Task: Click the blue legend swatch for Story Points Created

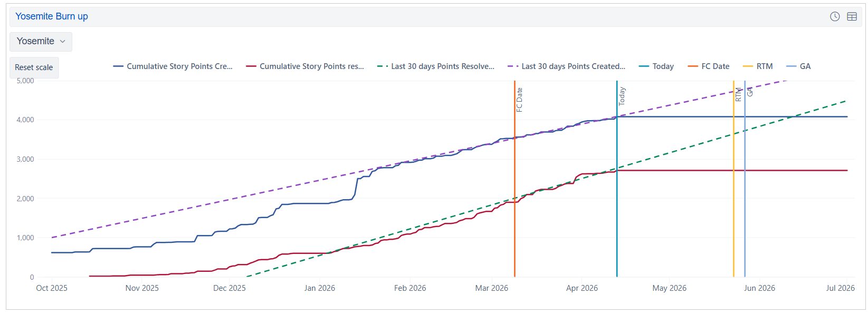Action: 118,66
